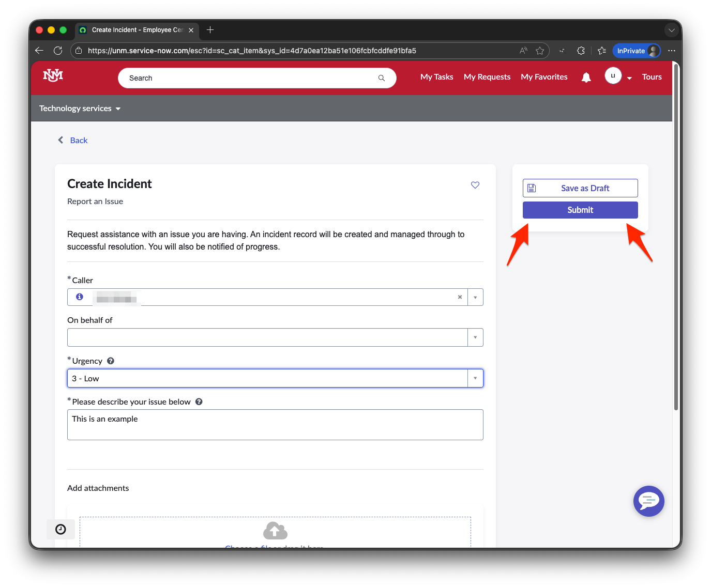Select the My Favorites navigation item

544,76
